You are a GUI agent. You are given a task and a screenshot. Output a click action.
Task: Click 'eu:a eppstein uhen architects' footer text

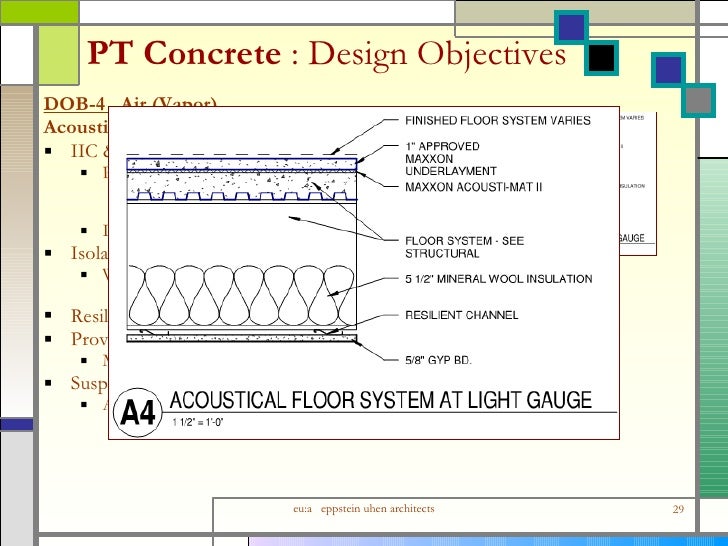point(364,509)
